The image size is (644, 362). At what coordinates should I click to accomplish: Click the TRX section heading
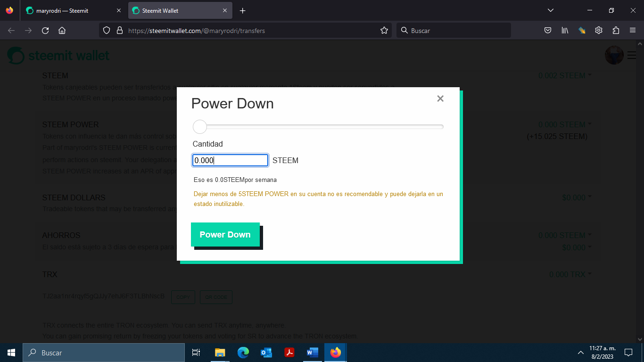tap(50, 274)
